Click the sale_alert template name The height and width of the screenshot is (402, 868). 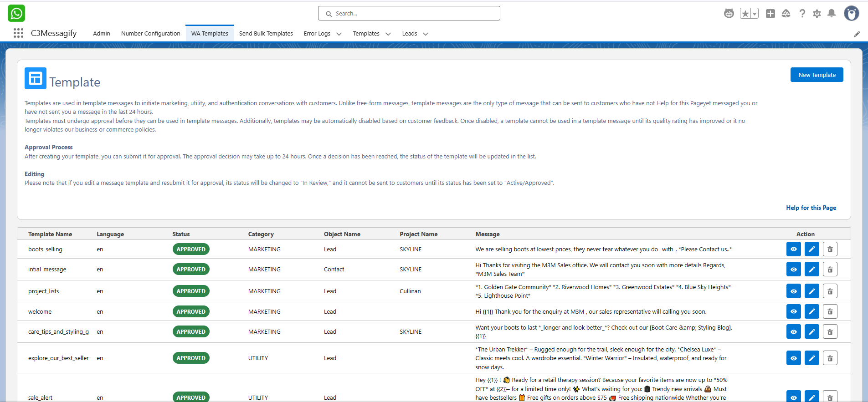[40, 397]
